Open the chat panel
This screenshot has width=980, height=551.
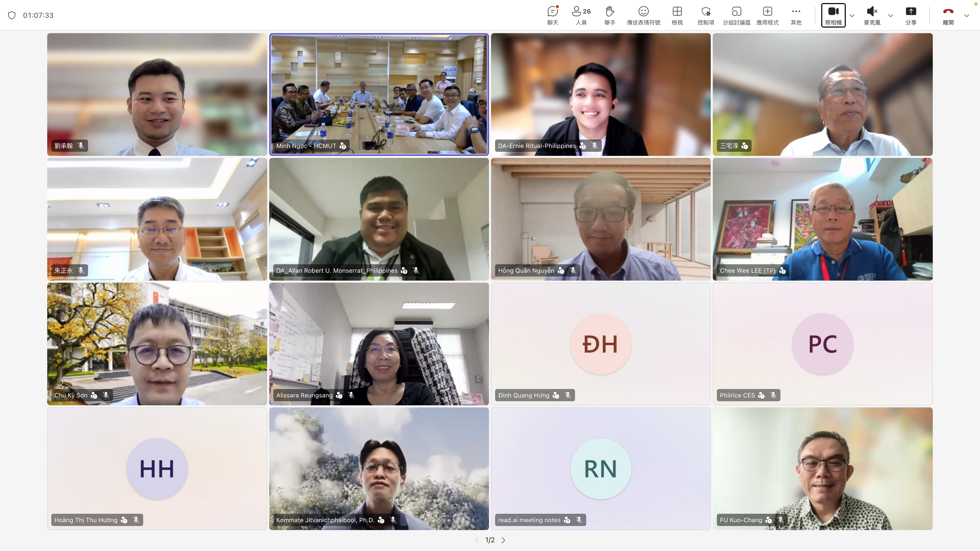(x=552, y=15)
